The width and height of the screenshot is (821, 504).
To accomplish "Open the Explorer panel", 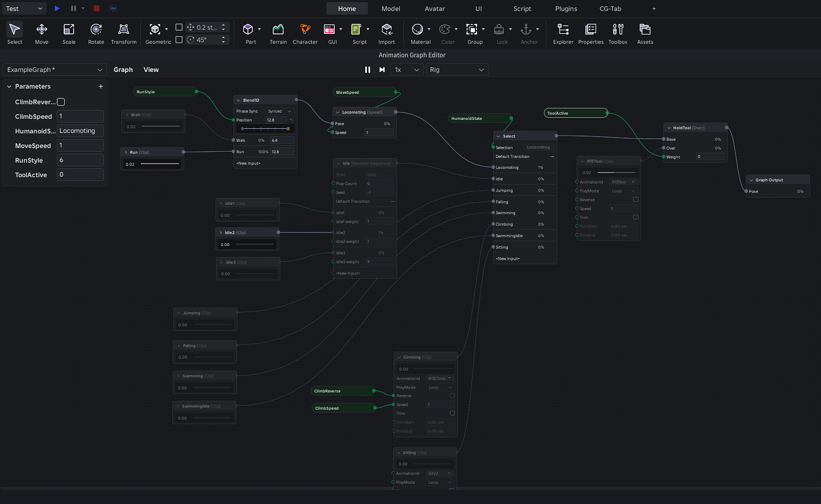I will 563,33.
